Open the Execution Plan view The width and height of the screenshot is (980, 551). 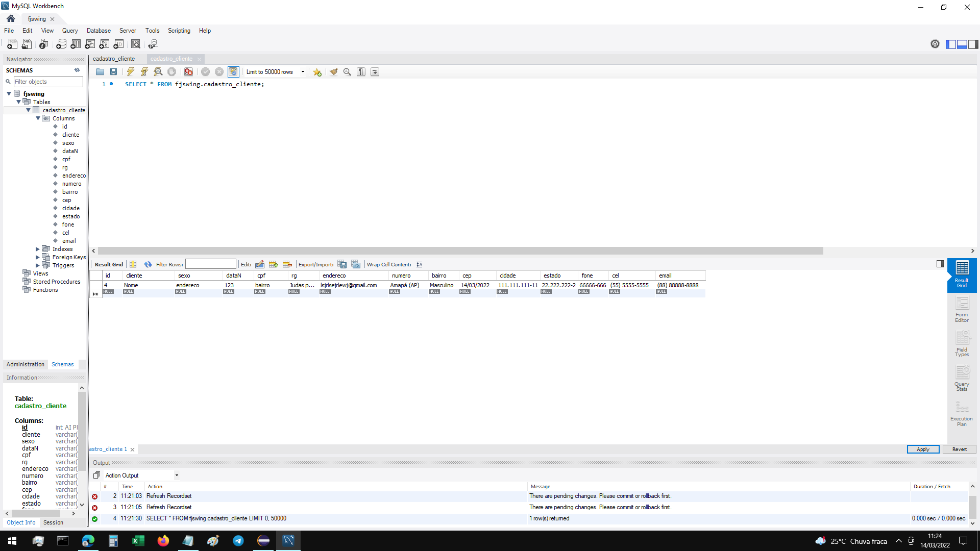pos(962,413)
